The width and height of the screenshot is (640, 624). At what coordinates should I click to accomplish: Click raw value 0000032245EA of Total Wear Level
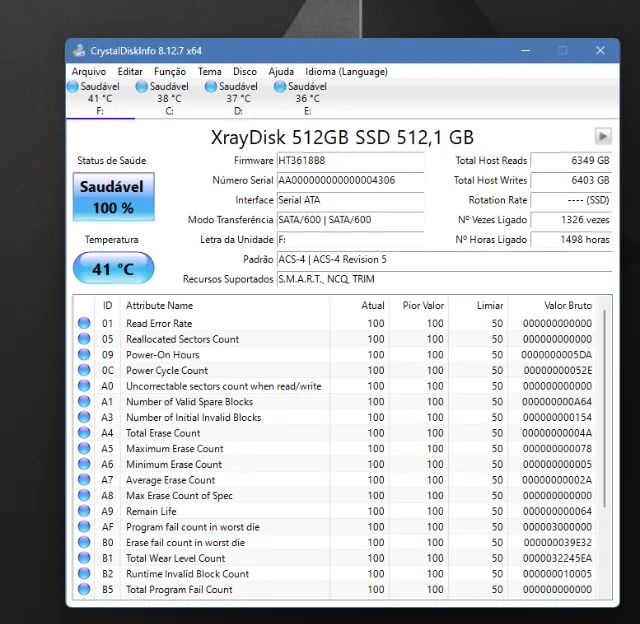click(557, 558)
